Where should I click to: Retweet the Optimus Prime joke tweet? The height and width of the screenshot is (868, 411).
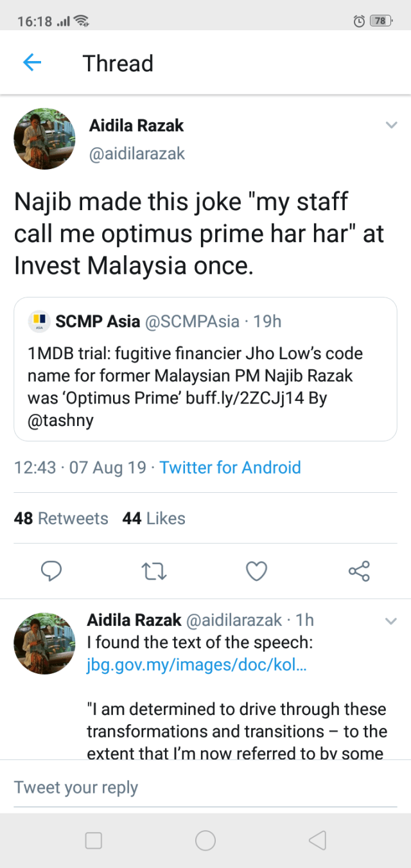(154, 571)
